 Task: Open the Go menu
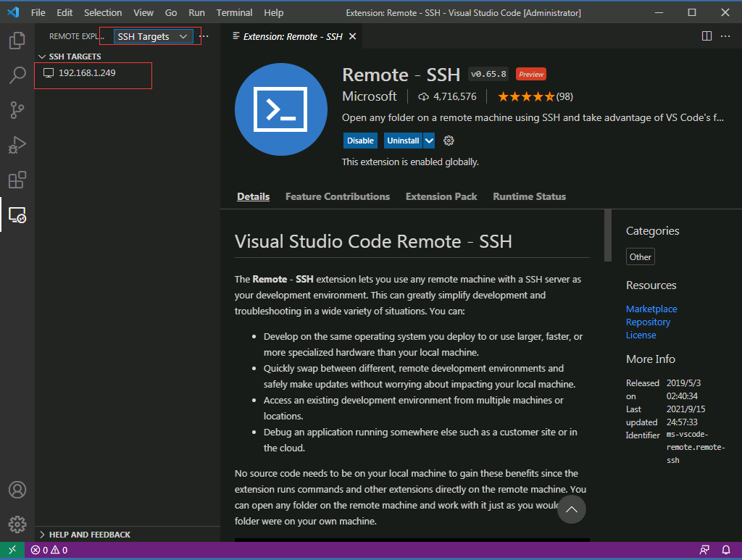point(171,13)
